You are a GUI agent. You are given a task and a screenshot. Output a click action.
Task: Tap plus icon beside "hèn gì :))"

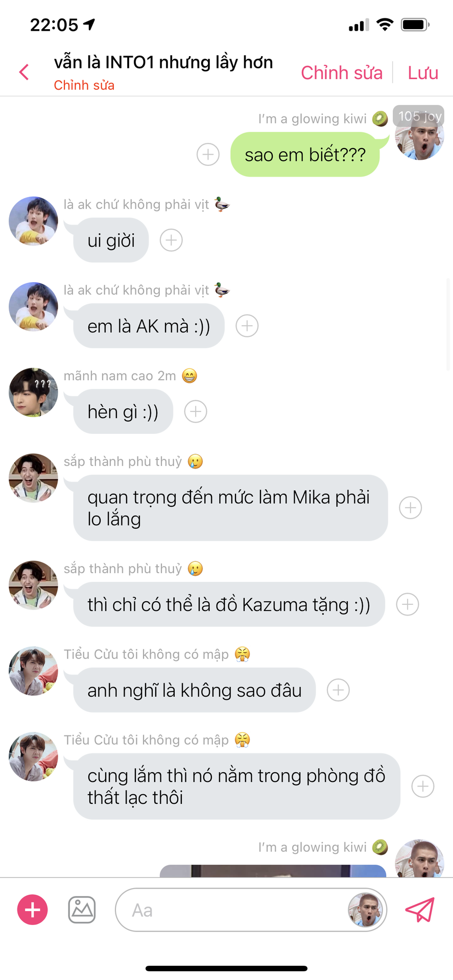(x=196, y=411)
